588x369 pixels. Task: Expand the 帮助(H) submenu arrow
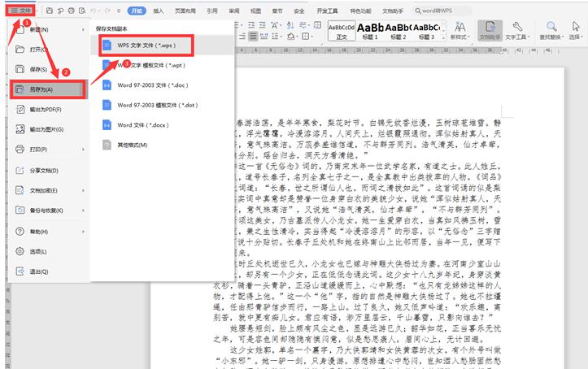click(x=83, y=232)
